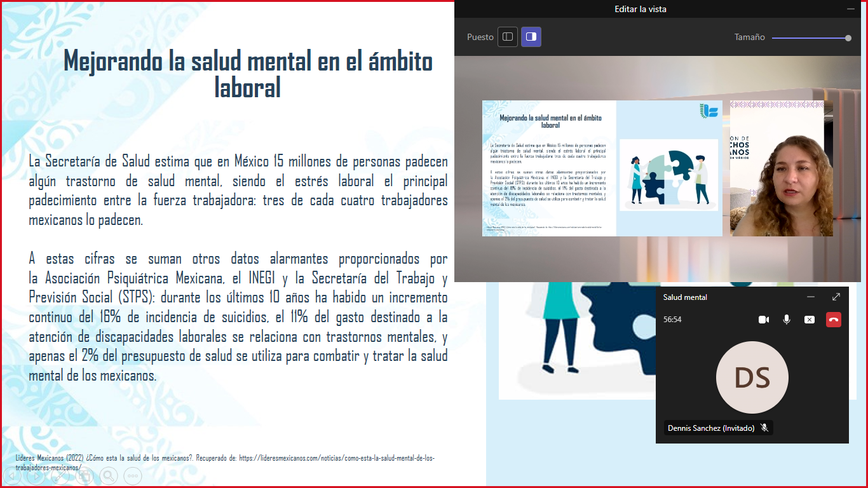This screenshot has height=488, width=868.
Task: Show all slides from slideshow controls
Action: coord(85,475)
